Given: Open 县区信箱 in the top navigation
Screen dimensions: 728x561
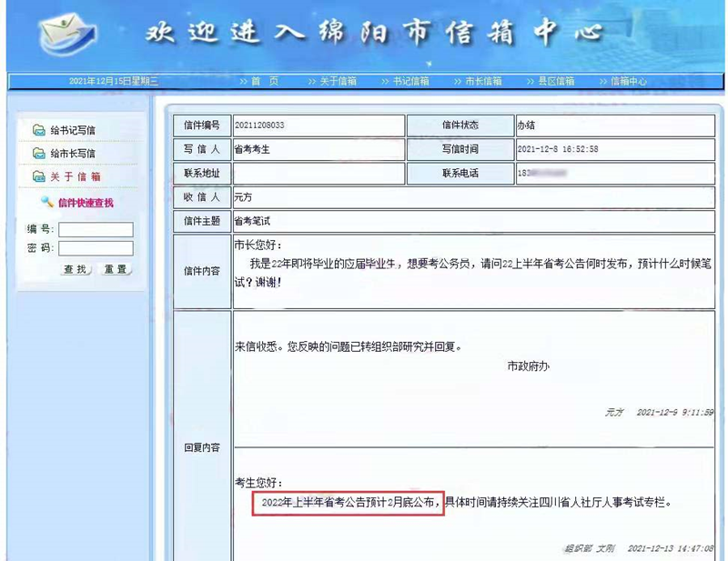Looking at the screenshot, I should tap(551, 81).
